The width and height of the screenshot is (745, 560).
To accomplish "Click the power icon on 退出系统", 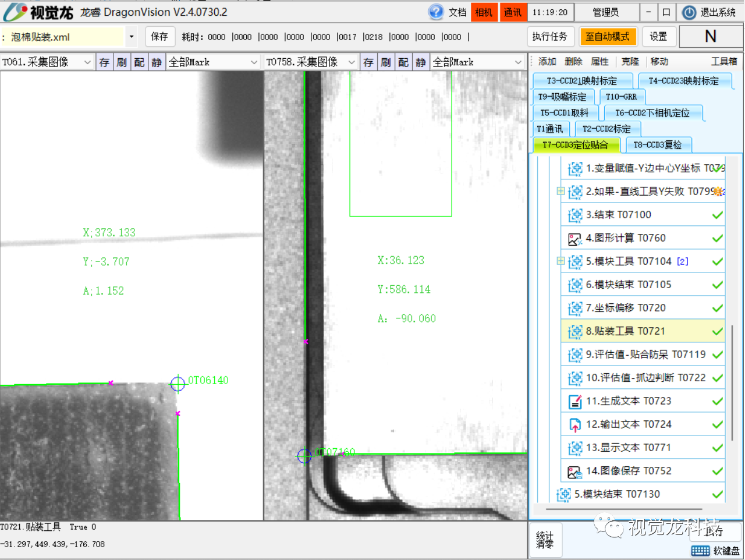I will click(x=689, y=12).
